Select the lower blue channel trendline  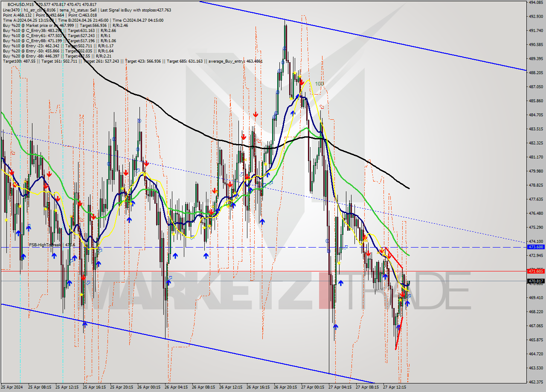(188, 343)
